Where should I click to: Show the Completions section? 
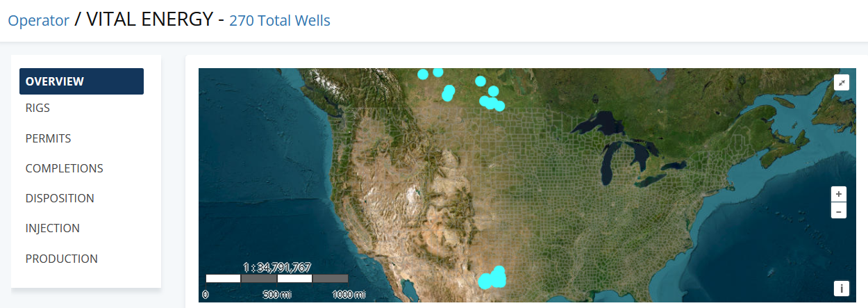[64, 168]
